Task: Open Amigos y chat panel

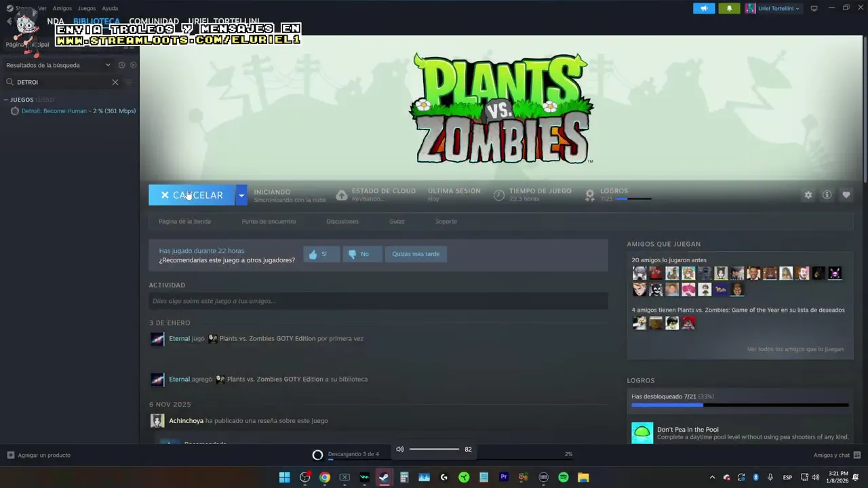Action: click(x=837, y=455)
